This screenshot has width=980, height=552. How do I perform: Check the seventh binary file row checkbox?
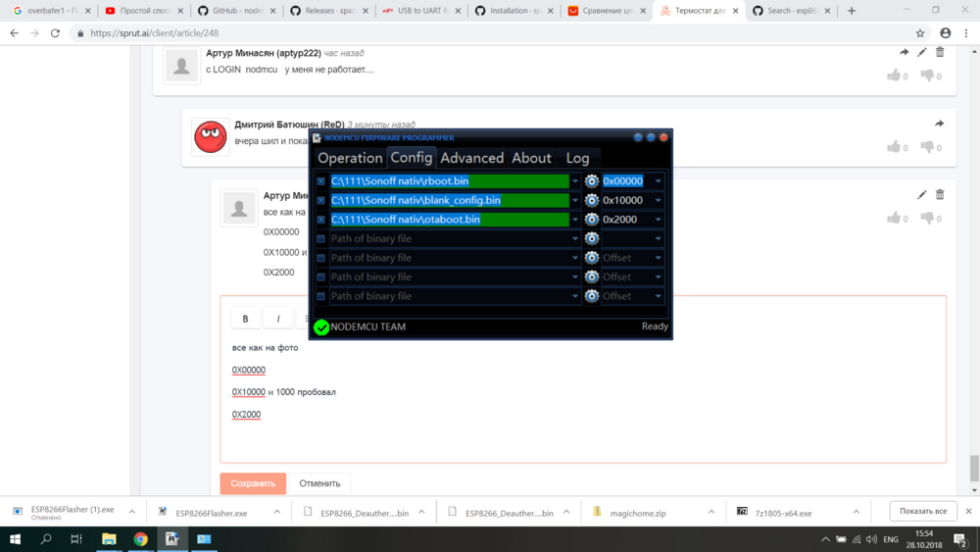pyautogui.click(x=321, y=296)
